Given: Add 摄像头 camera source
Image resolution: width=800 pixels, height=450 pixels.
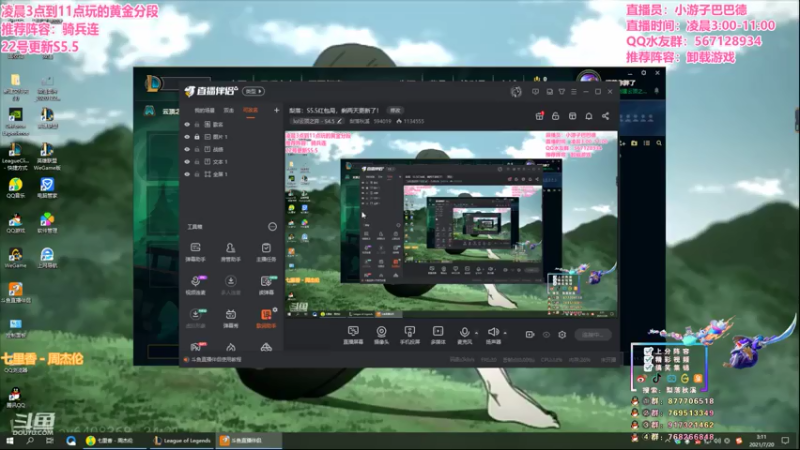Looking at the screenshot, I should [381, 335].
